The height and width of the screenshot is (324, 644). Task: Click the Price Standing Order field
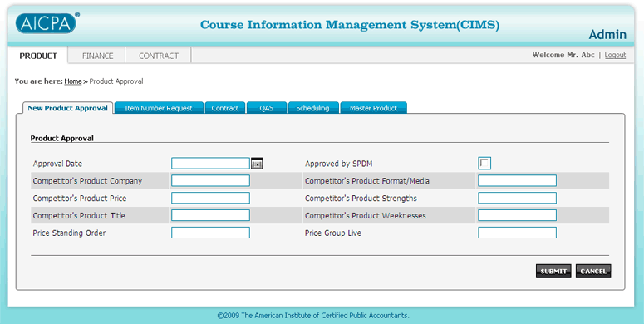pos(210,233)
